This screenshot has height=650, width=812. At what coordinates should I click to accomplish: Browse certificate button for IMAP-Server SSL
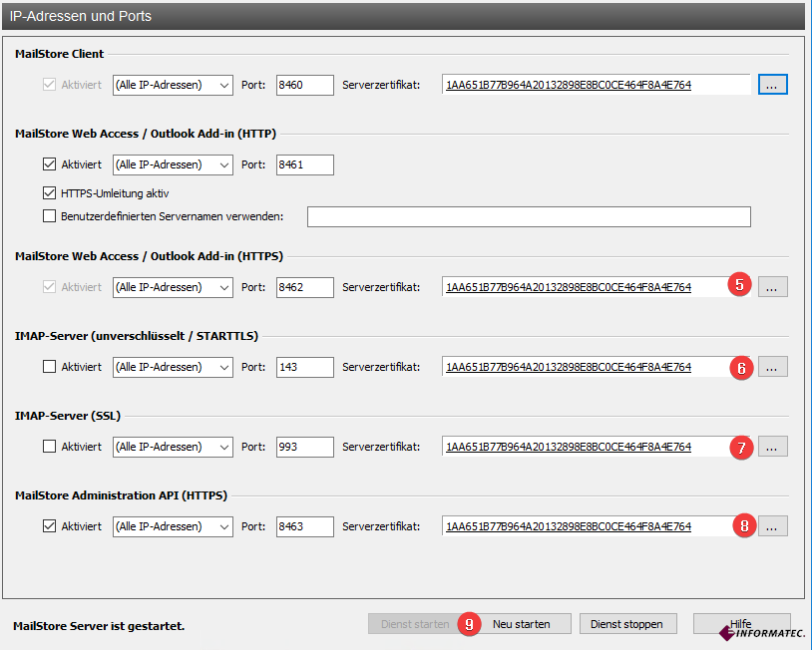pos(773,446)
